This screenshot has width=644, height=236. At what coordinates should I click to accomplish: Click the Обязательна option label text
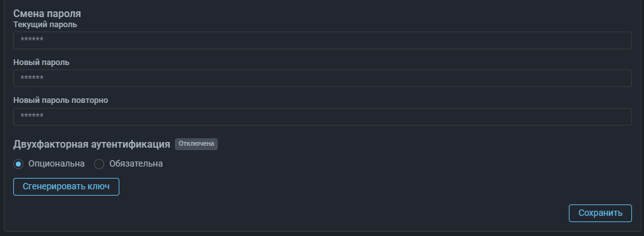click(136, 164)
